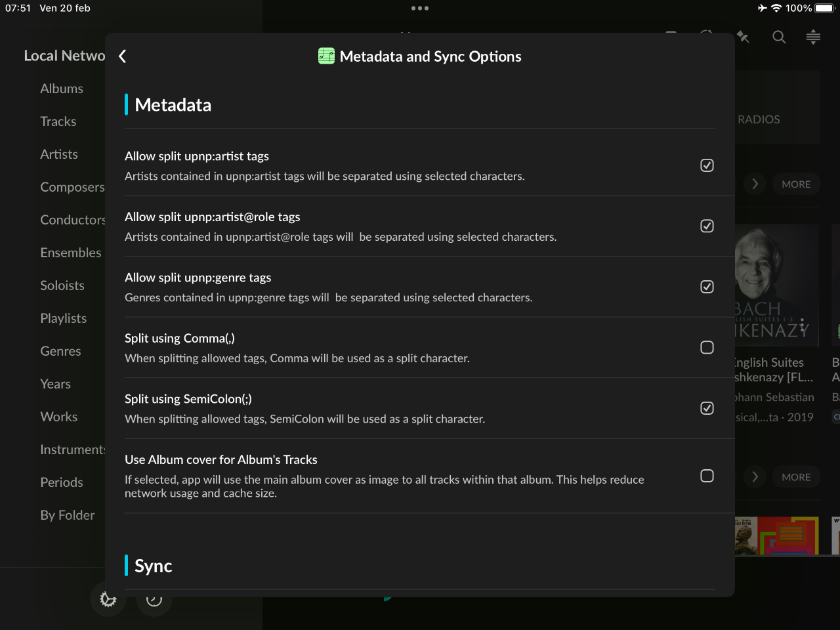Image resolution: width=840 pixels, height=630 pixels.
Task: Open search with the magnifier icon
Action: pyautogui.click(x=779, y=37)
